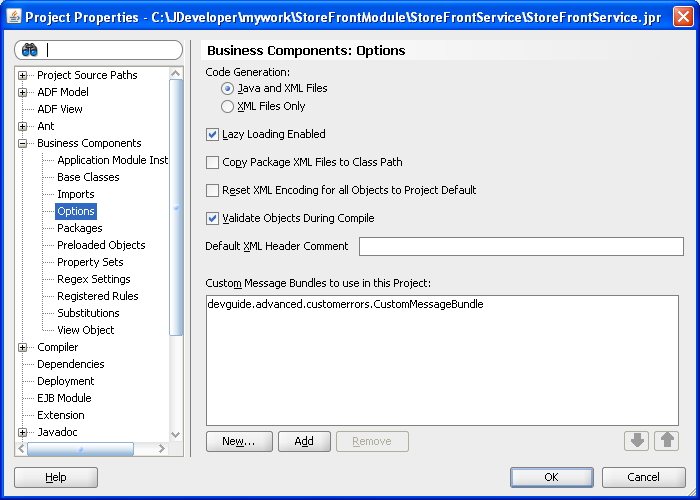This screenshot has width=700, height=500.
Task: Select Imports tree item
Action: (x=75, y=194)
